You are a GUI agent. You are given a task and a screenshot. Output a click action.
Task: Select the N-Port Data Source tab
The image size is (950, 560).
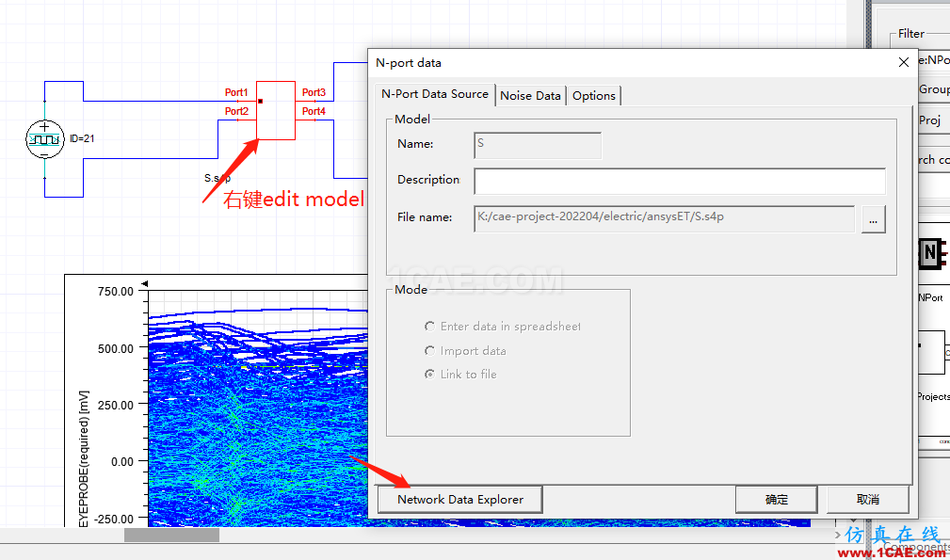tap(434, 94)
